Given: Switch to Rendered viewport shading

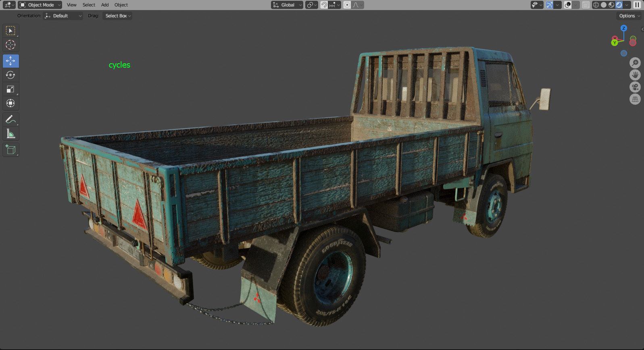Looking at the screenshot, I should [x=619, y=5].
